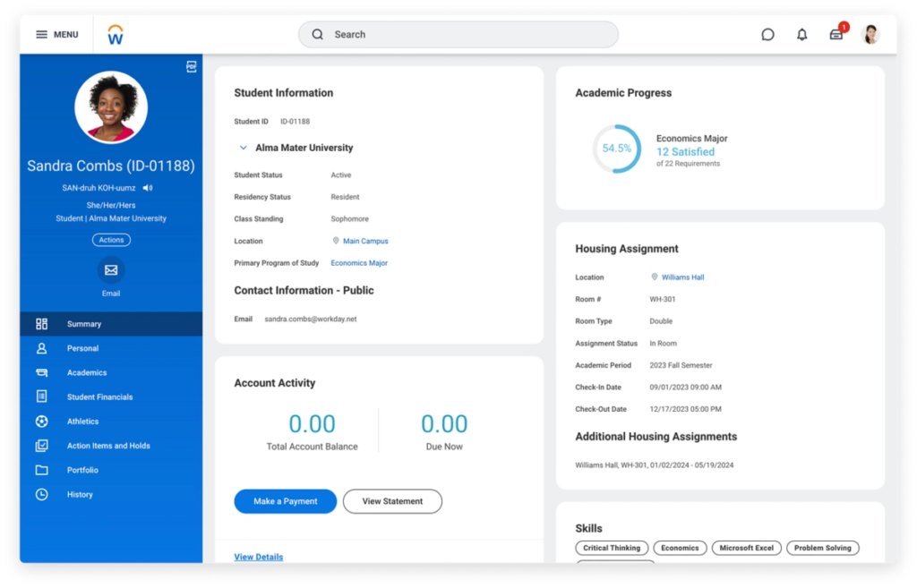Select Action Items and Holds
917x588 pixels.
click(106, 445)
